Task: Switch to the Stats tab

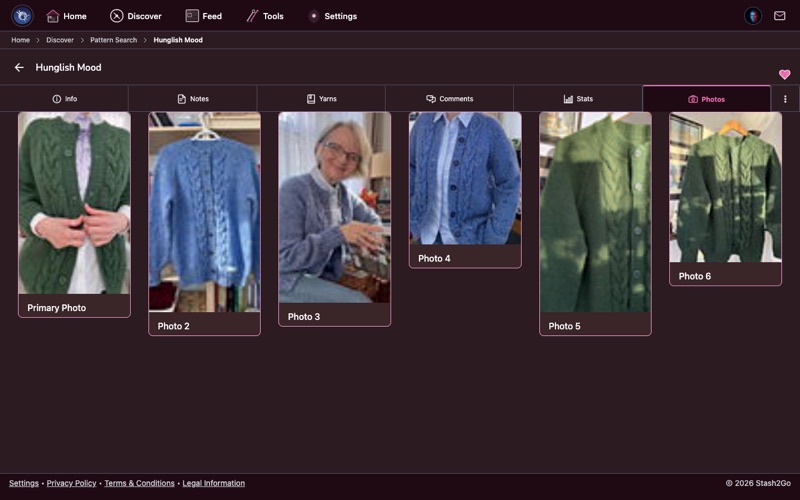Action: [578, 99]
